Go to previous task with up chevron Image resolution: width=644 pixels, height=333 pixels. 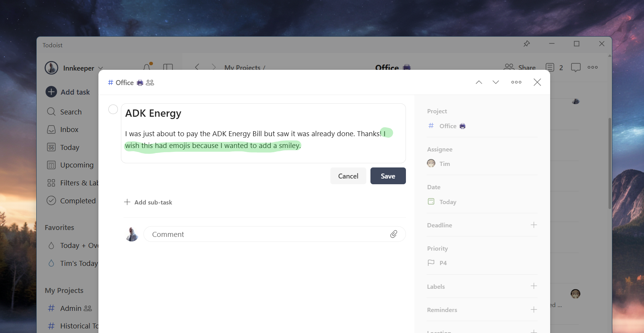(x=479, y=82)
